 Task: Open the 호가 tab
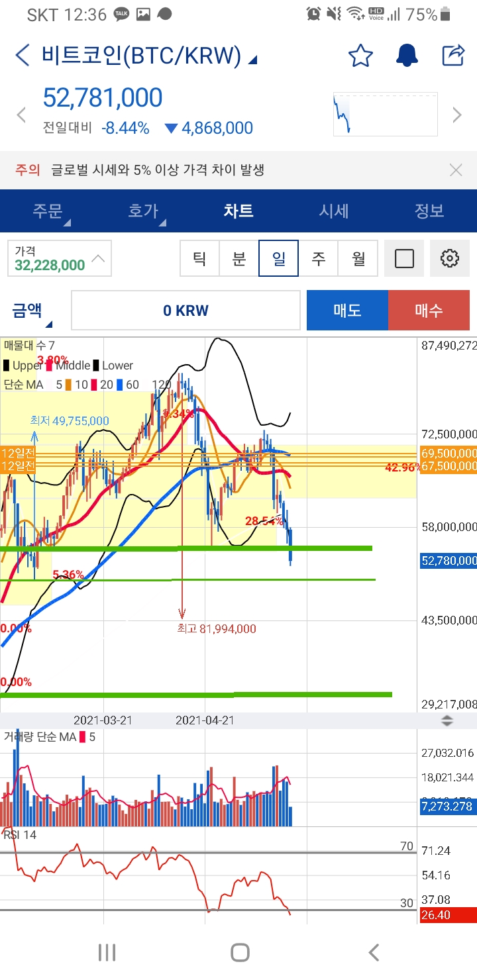[143, 211]
